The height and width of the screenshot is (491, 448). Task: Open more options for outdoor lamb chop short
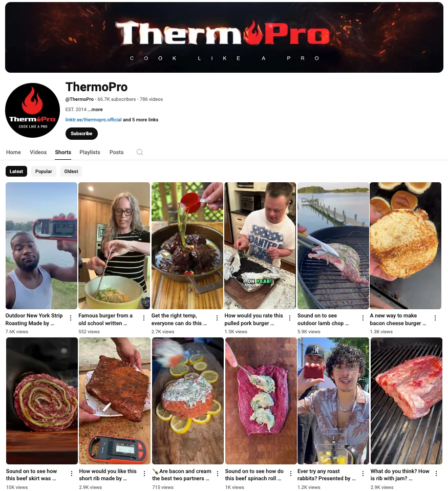[x=363, y=318]
